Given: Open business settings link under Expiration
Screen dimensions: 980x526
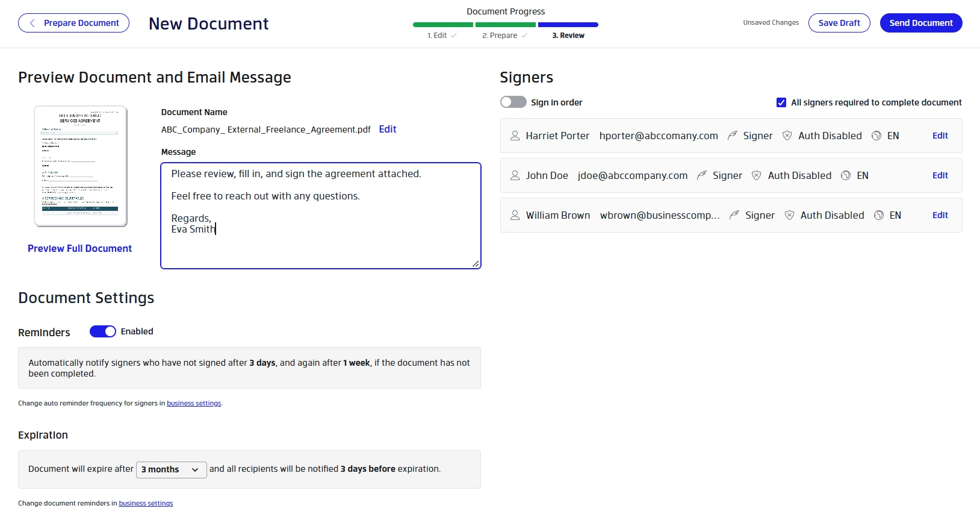Looking at the screenshot, I should 146,503.
